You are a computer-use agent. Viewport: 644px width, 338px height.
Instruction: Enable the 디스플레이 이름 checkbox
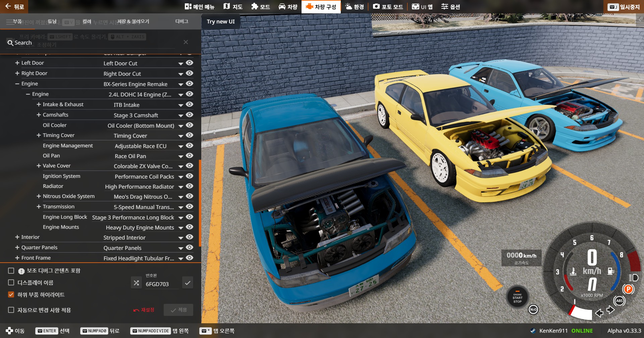click(x=11, y=283)
